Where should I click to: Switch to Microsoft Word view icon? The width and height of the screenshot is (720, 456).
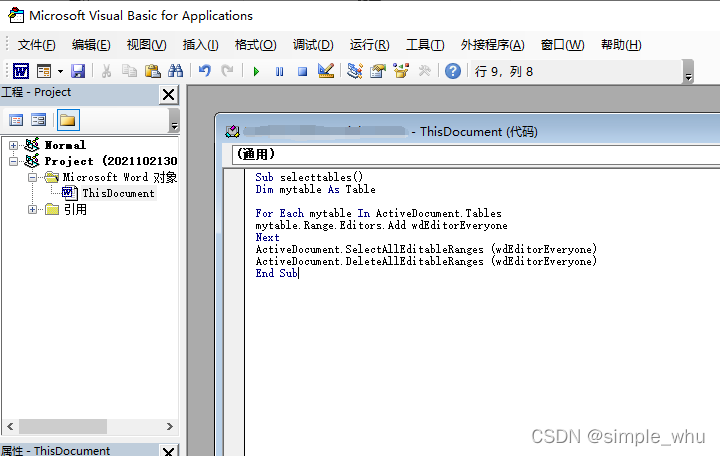pyautogui.click(x=21, y=71)
